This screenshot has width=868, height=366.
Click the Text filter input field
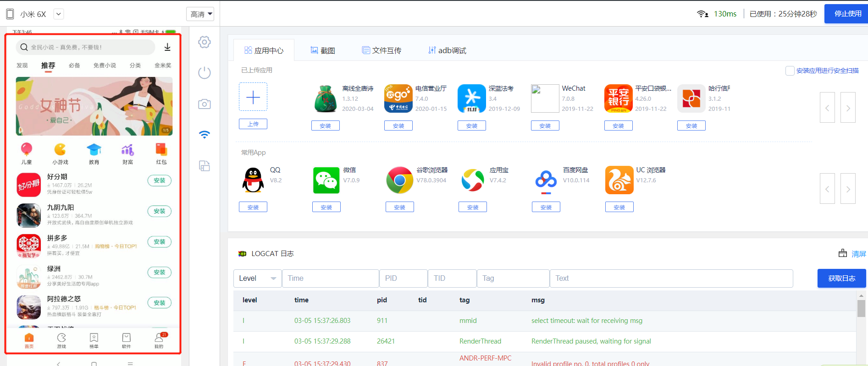pyautogui.click(x=671, y=278)
